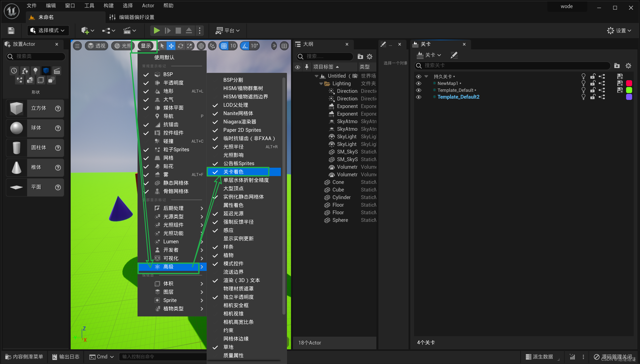Click the scale transform tool icon

pos(189,46)
